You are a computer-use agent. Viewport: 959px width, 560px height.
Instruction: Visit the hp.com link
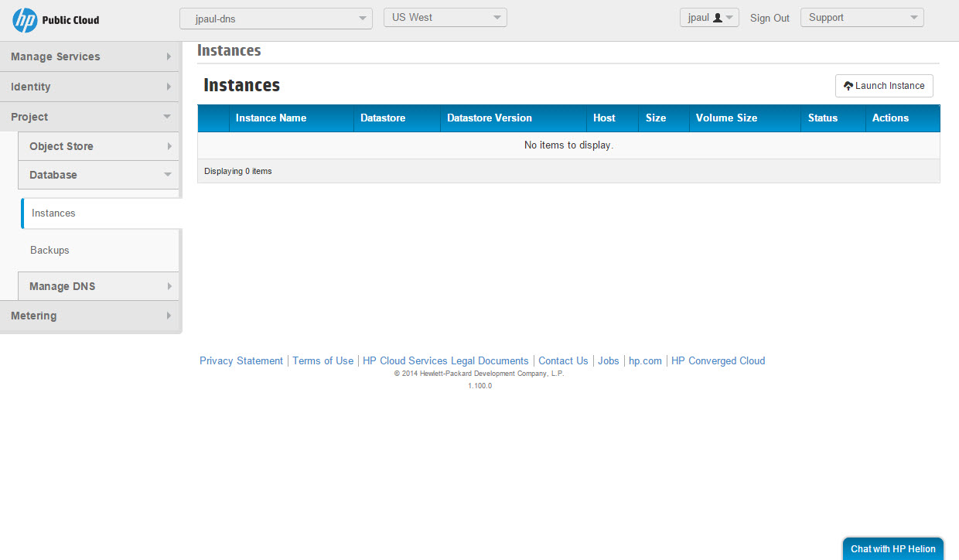[x=645, y=360]
